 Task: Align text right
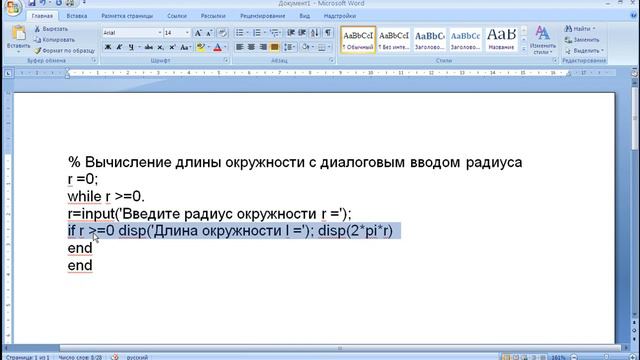pos(263,47)
